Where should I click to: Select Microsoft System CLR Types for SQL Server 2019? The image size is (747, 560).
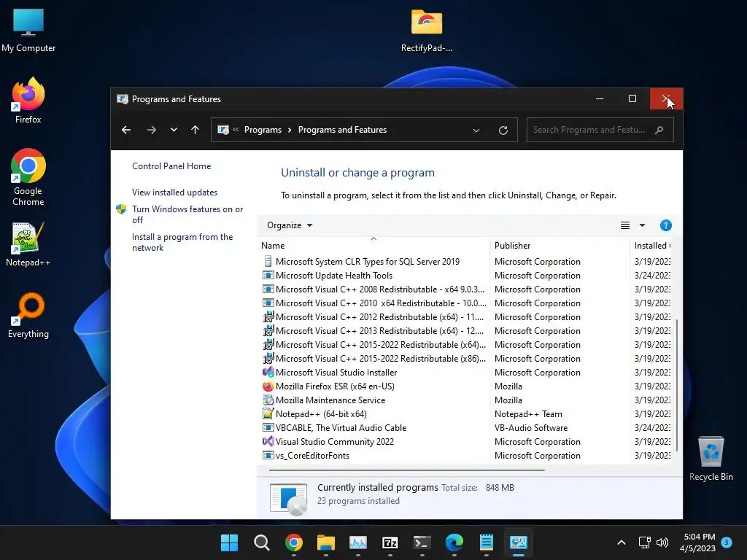click(x=368, y=262)
